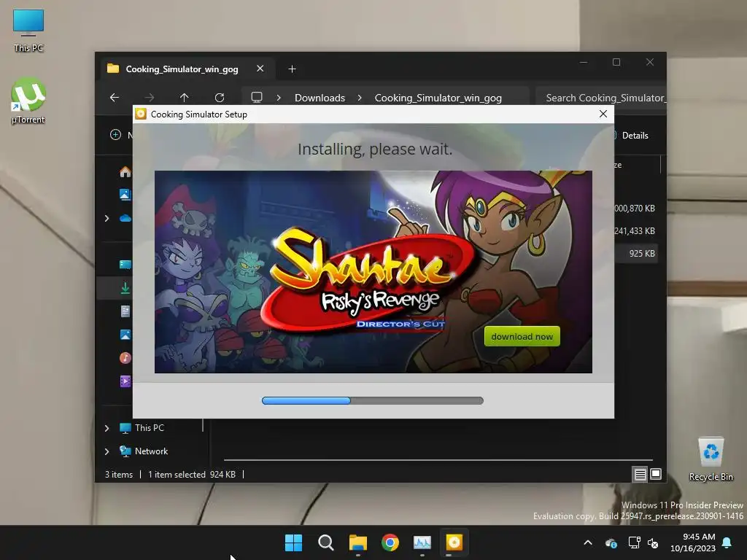
Task: Switch to large thumbnails view icon
Action: 656,474
